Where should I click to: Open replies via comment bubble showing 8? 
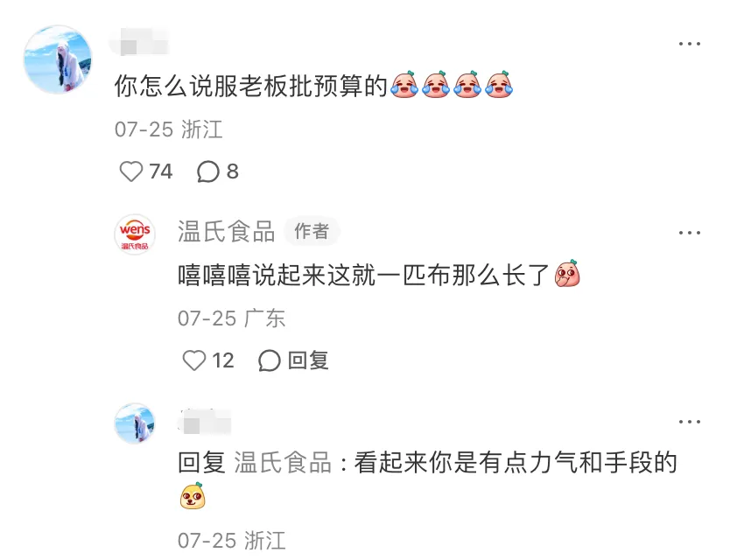(208, 171)
